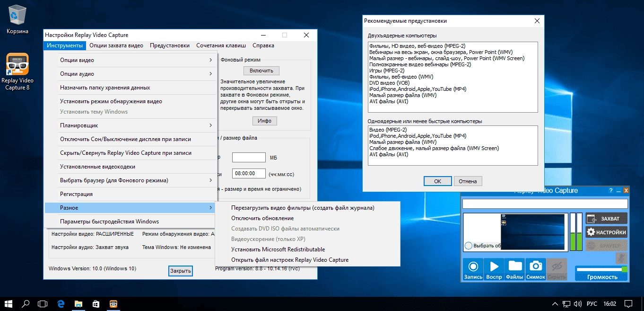Viewport: 644px width, 311px height.
Task: Click the taskbar search magnifier
Action: point(26,303)
